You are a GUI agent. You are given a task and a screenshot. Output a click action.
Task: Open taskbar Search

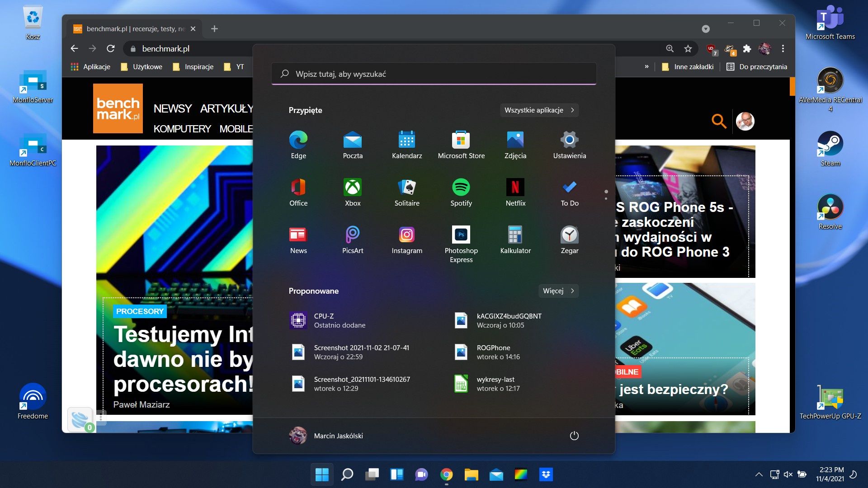[x=347, y=474]
